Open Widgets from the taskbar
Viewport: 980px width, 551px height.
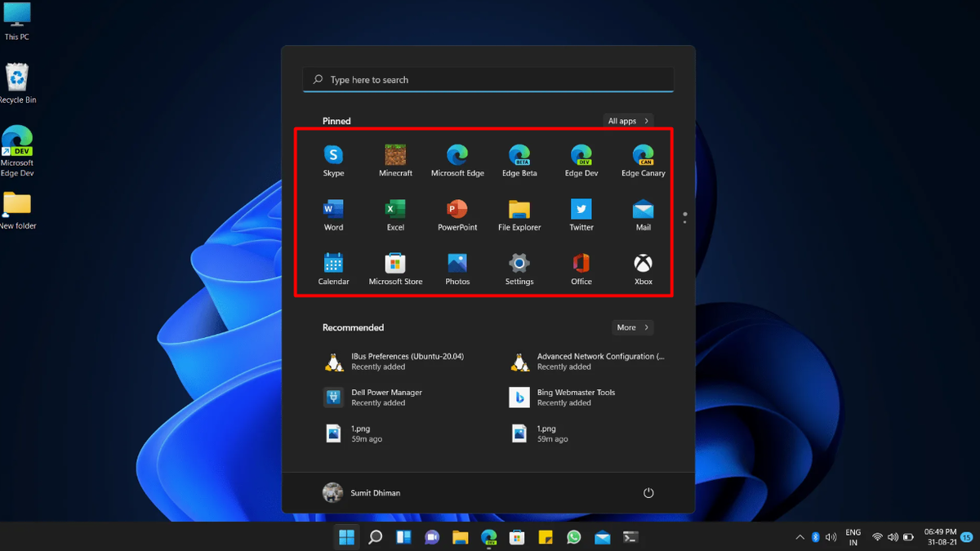coord(403,537)
